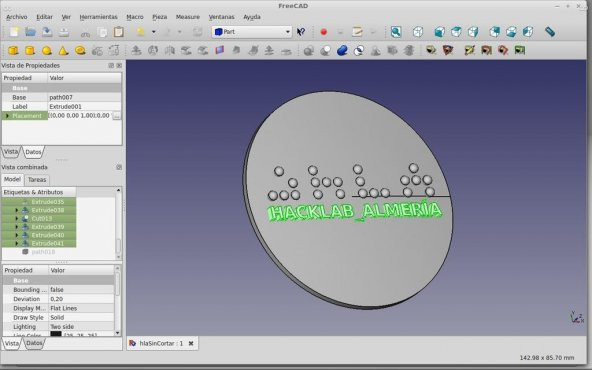The image size is (592, 370).
Task: Open the Editar menu
Action: [44, 17]
